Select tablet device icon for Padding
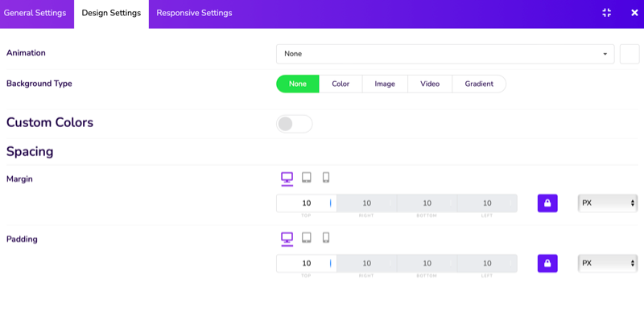The height and width of the screenshot is (320, 644). 307,238
